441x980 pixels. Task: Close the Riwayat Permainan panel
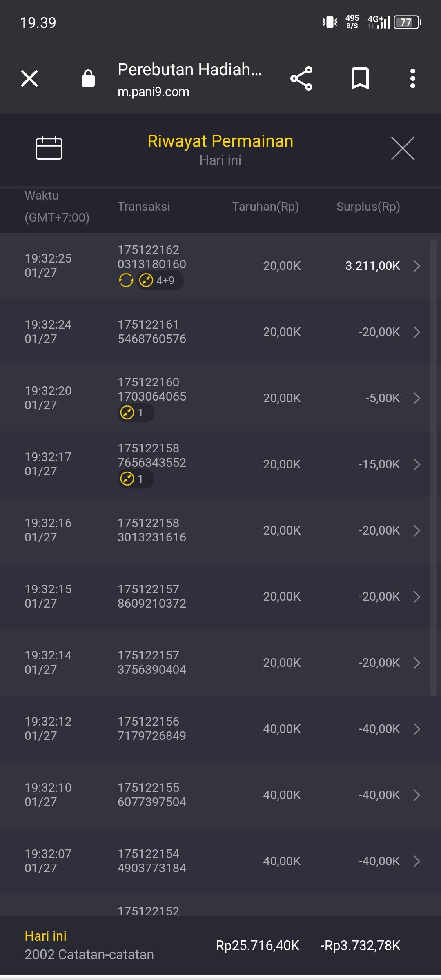(x=403, y=148)
